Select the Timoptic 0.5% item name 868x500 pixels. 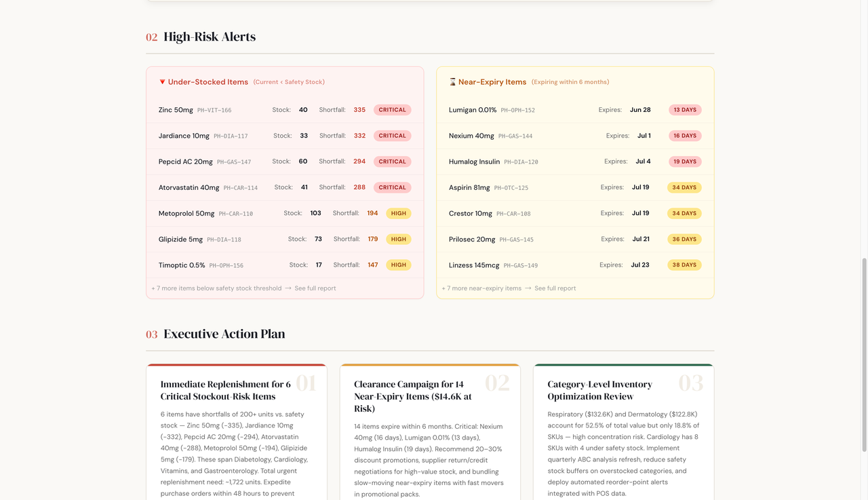[182, 265]
